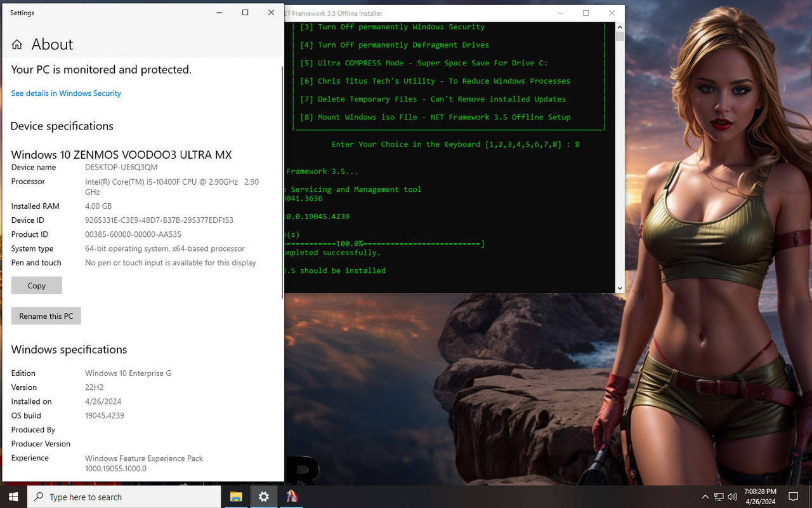Click OS build value 19045.4239
The width and height of the screenshot is (812, 508).
tap(105, 416)
